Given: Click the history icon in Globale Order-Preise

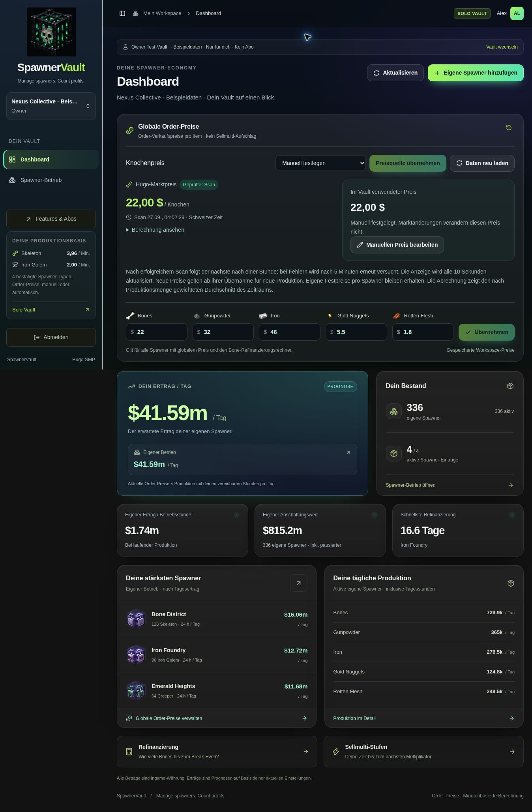Looking at the screenshot, I should [x=509, y=128].
